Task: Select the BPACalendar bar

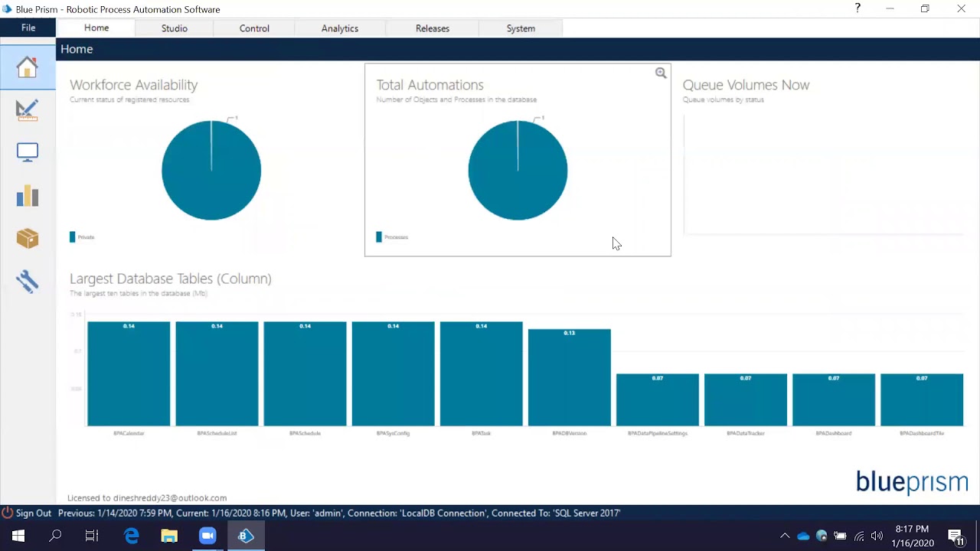Action: pyautogui.click(x=129, y=373)
